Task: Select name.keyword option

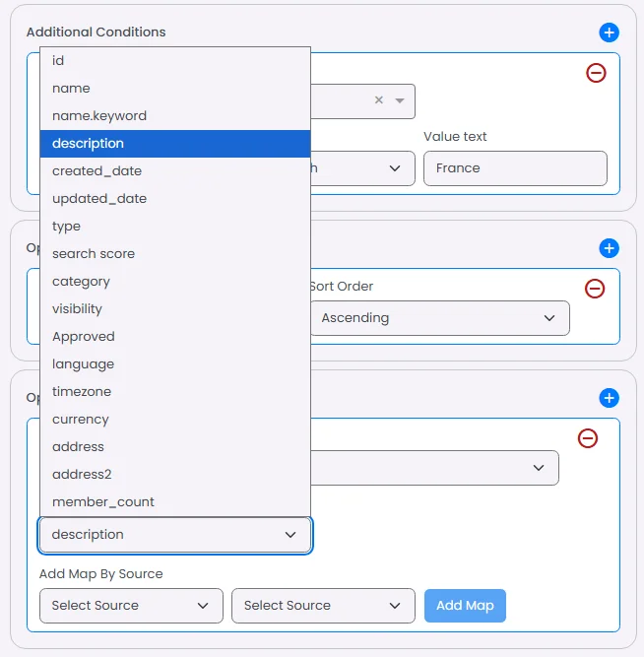Action: point(175,116)
